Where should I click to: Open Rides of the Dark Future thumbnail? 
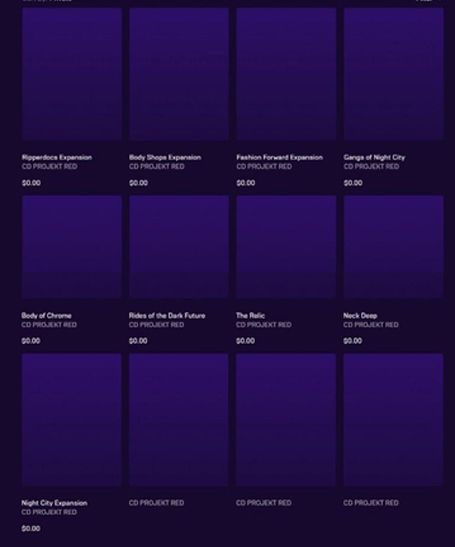[x=179, y=247]
